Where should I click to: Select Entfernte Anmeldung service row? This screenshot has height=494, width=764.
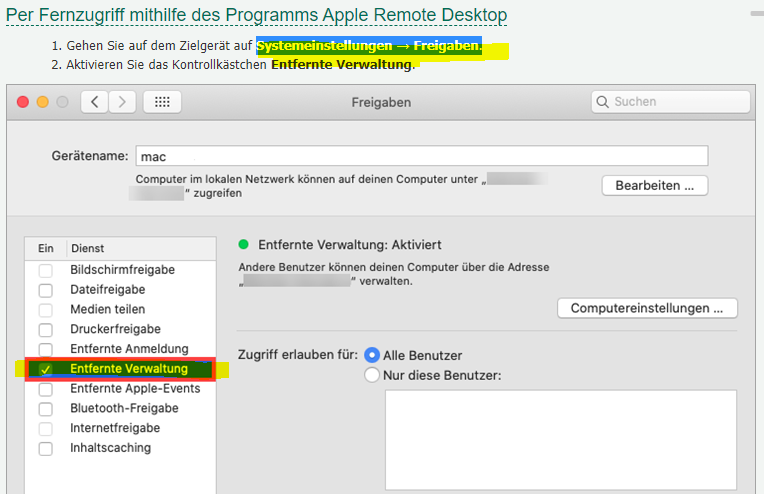point(129,349)
